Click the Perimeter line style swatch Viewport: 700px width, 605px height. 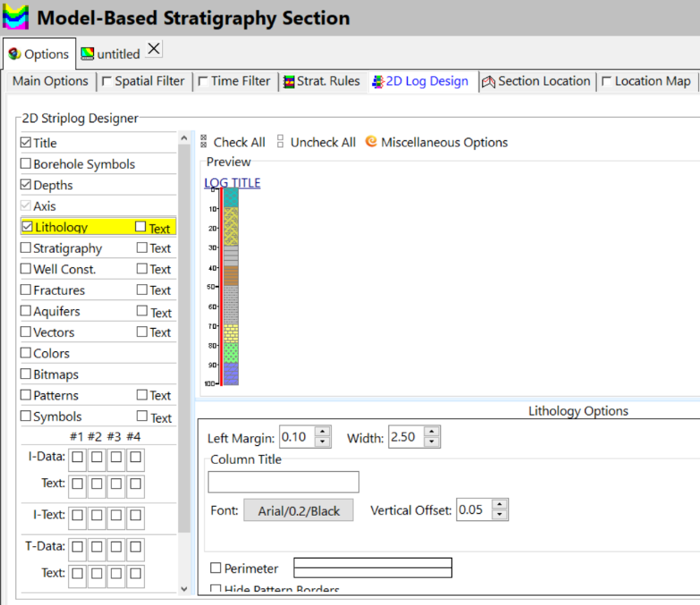click(373, 568)
